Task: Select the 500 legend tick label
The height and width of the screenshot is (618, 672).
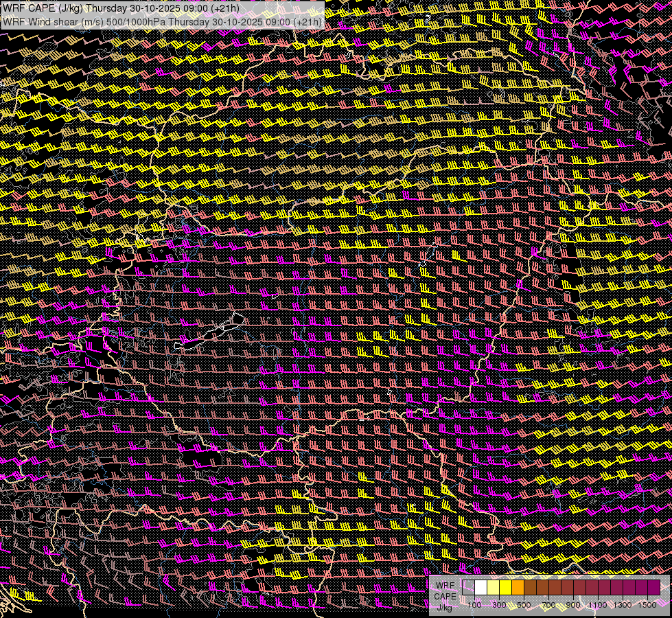Action: 524,604
